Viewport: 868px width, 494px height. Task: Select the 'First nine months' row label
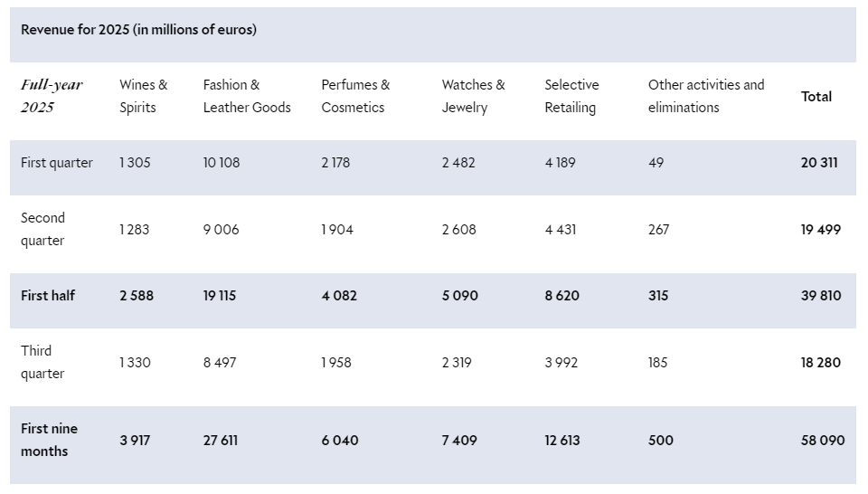[x=50, y=440]
